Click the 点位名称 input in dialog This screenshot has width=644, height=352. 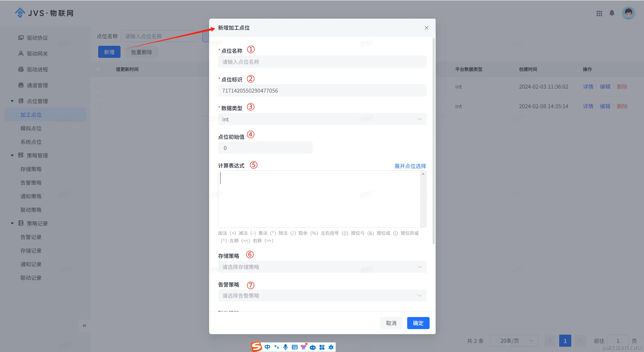click(322, 62)
